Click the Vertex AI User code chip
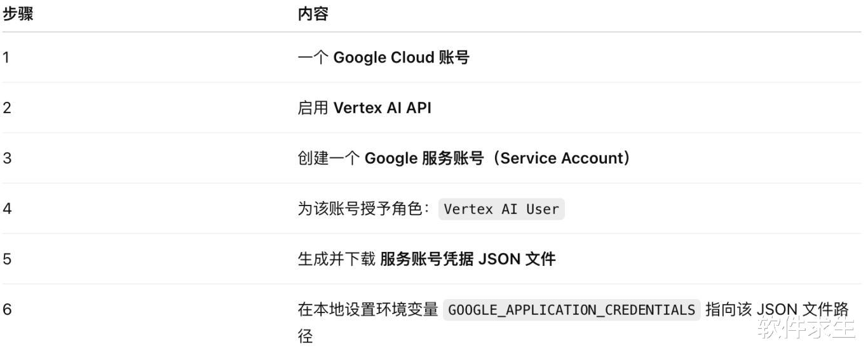The width and height of the screenshot is (868, 355). pos(501,209)
